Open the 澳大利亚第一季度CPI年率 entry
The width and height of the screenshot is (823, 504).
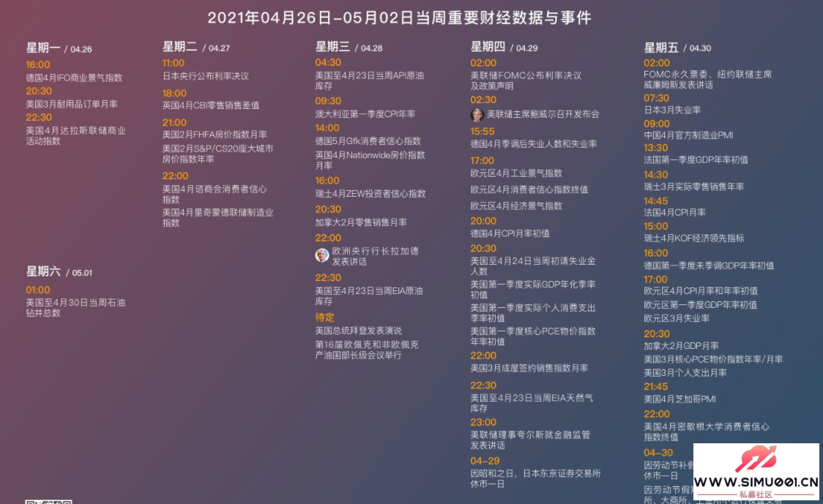point(365,114)
